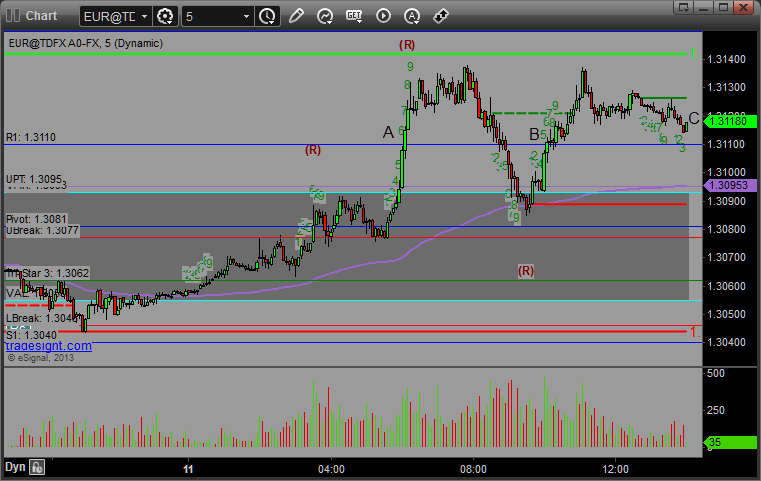Image resolution: width=761 pixels, height=481 pixels.
Task: Select the Pivot: 1.3081 level label
Action: click(x=36, y=219)
